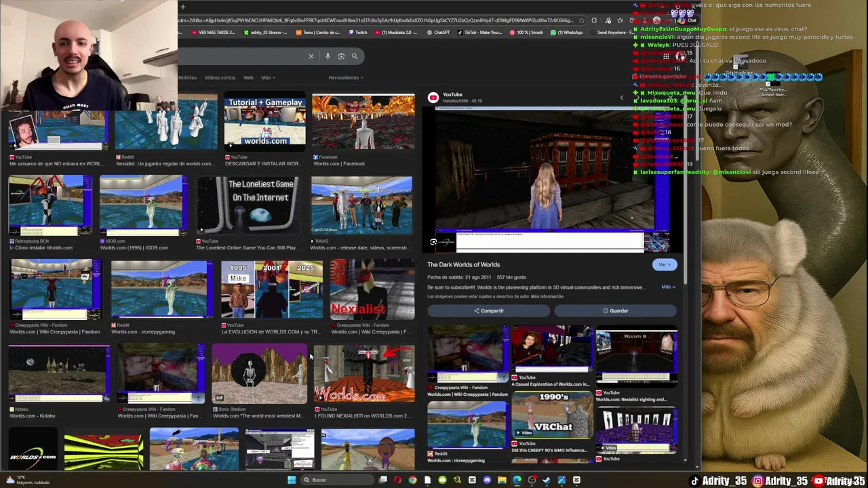The width and height of the screenshot is (868, 488).
Task: Open the Tutorial + Gameplay worlds.com thumbnail
Action: coord(265,122)
